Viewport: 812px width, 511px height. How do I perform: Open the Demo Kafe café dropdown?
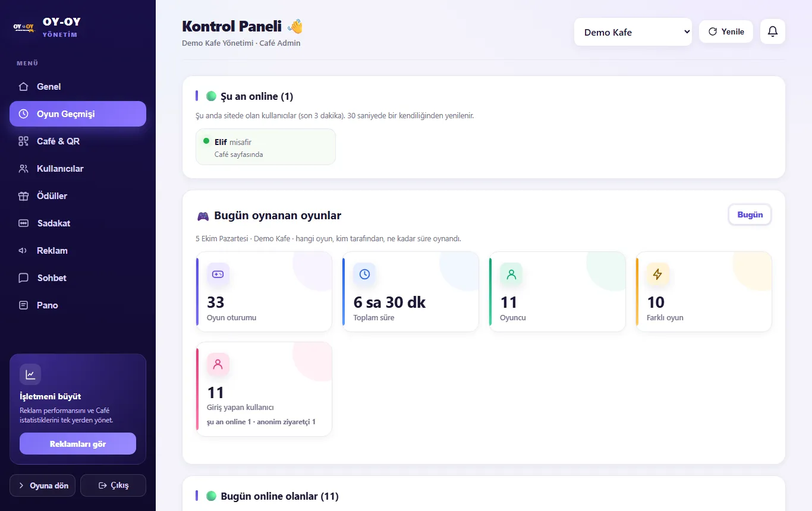coord(633,32)
